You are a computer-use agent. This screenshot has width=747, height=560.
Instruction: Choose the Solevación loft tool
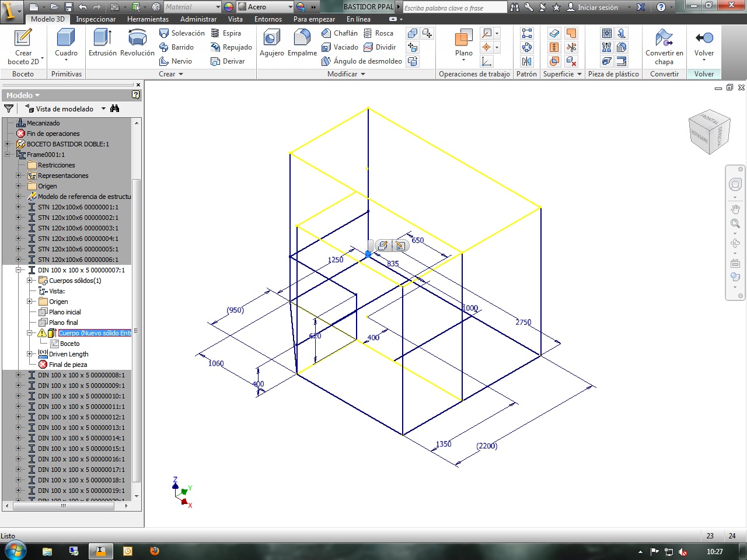[181, 33]
